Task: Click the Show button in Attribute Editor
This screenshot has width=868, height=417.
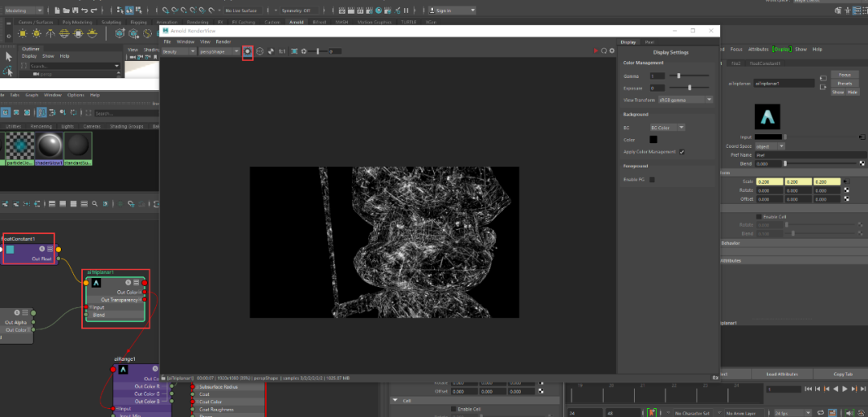Action: click(838, 92)
